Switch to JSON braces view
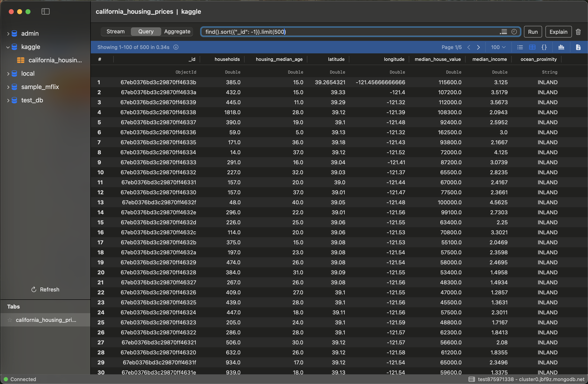Viewport: 588px width, 384px height. pyautogui.click(x=544, y=47)
